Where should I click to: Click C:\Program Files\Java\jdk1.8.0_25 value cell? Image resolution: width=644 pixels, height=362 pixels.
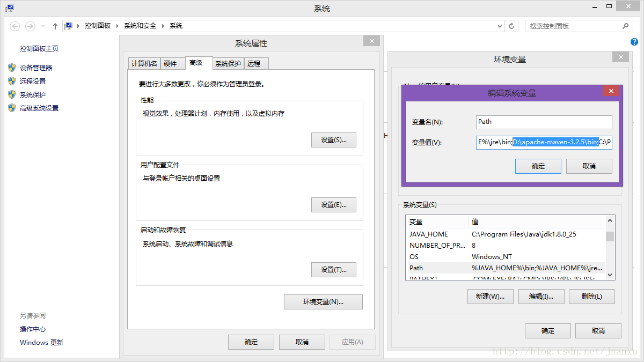click(524, 234)
